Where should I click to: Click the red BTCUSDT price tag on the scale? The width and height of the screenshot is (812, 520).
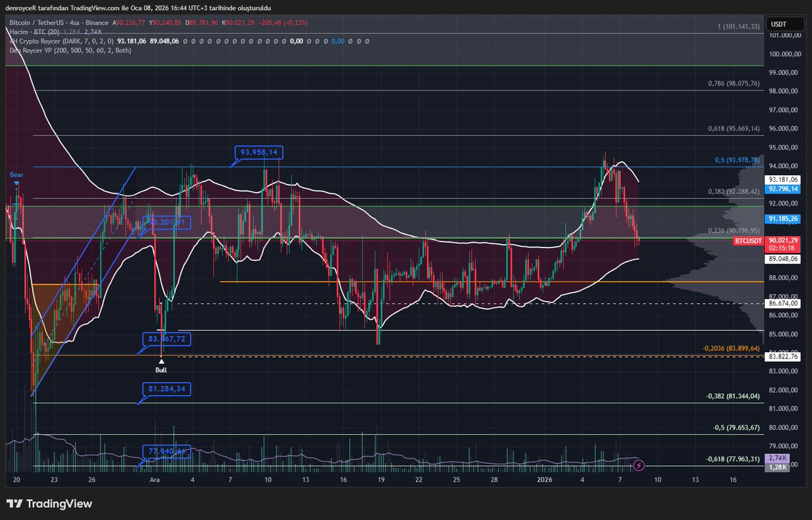pyautogui.click(x=747, y=240)
